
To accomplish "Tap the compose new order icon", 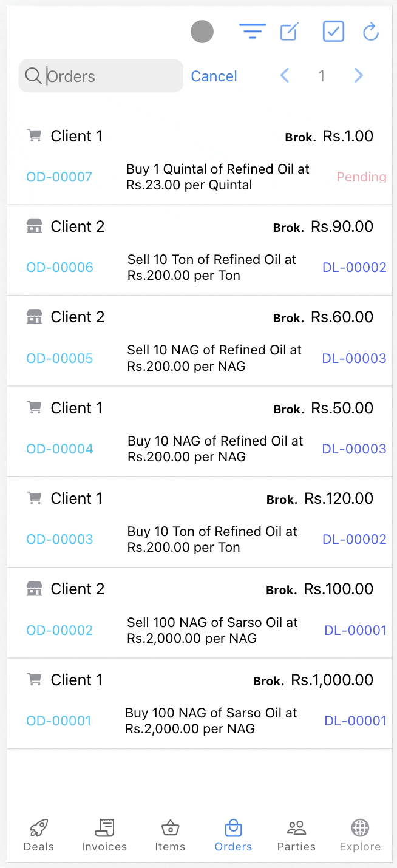I will 289,32.
